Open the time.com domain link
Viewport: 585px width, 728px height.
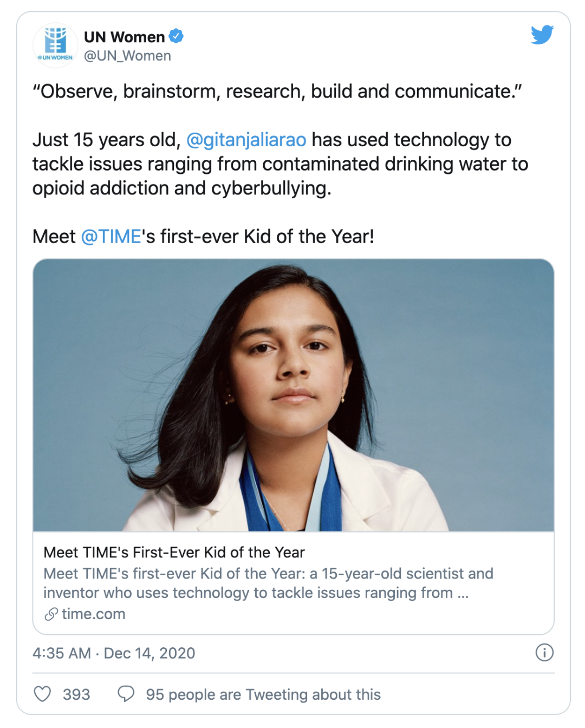click(93, 614)
